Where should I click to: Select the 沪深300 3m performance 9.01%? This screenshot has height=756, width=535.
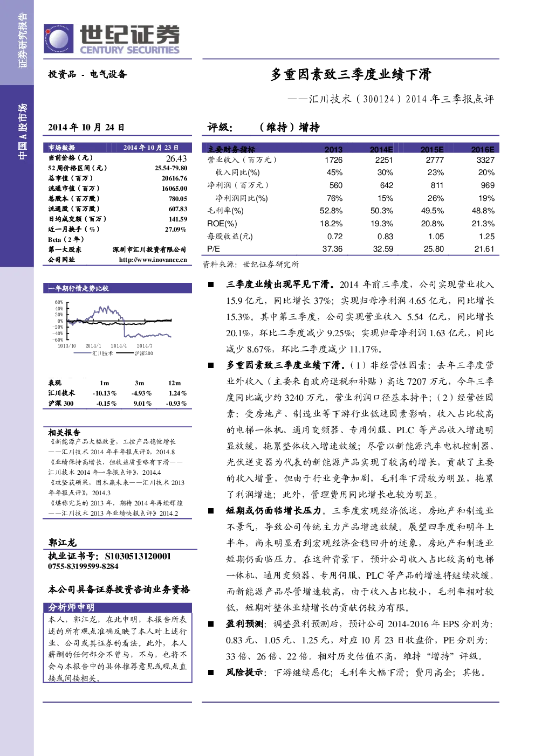[x=142, y=404]
